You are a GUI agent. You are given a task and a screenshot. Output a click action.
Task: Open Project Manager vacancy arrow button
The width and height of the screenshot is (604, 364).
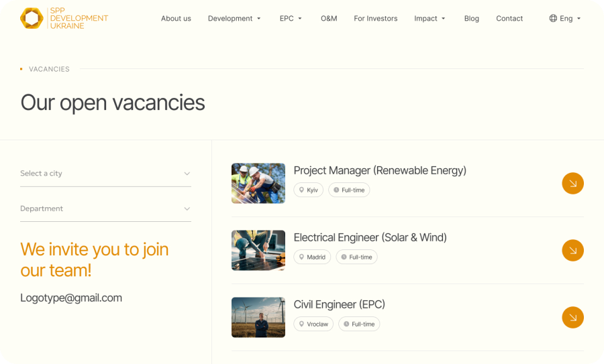pos(573,183)
